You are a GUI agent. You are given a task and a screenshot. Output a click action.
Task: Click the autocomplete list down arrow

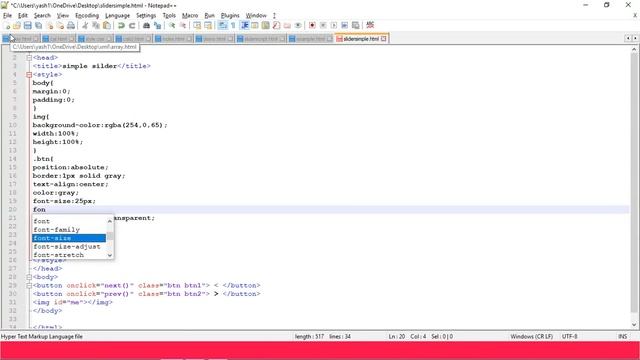click(x=109, y=255)
